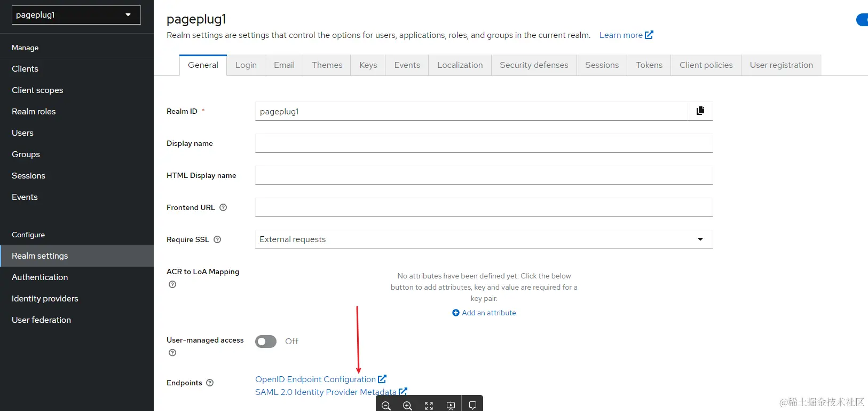The height and width of the screenshot is (411, 868).
Task: Copy the Realm ID to clipboard
Action: (x=700, y=111)
